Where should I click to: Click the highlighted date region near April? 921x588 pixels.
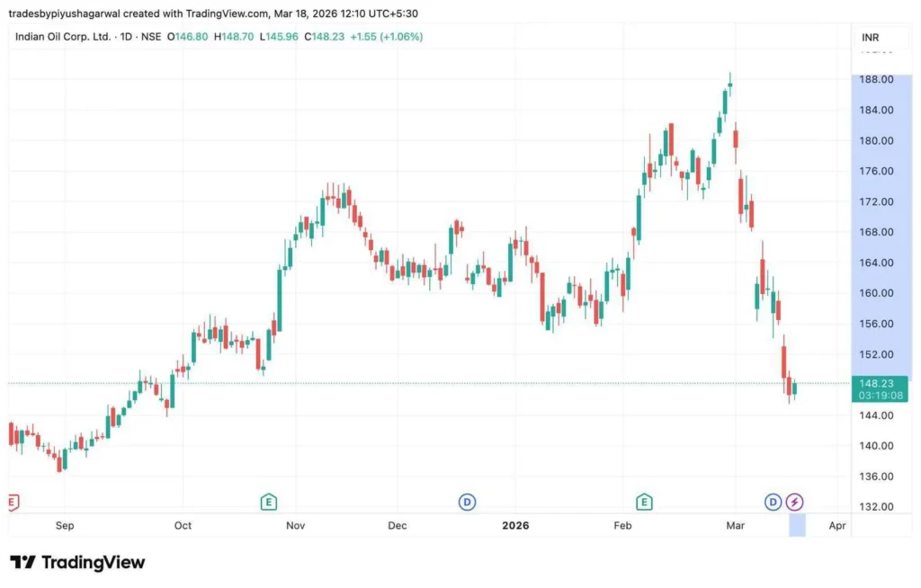(x=795, y=525)
